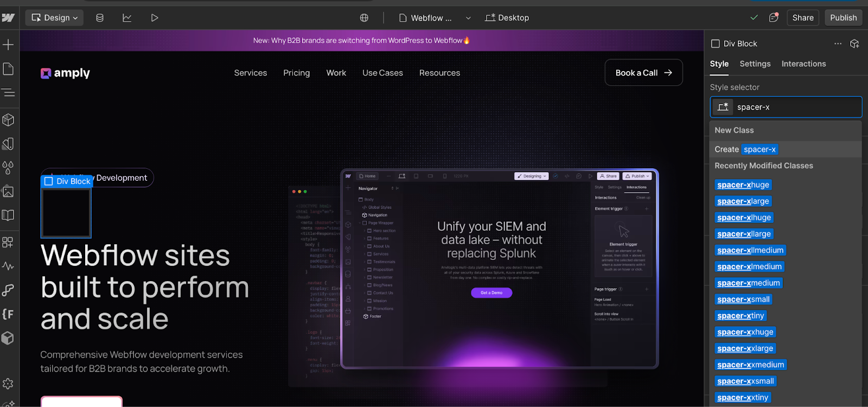
Task: Open the activity pulse panel icon
Action: (x=8, y=266)
